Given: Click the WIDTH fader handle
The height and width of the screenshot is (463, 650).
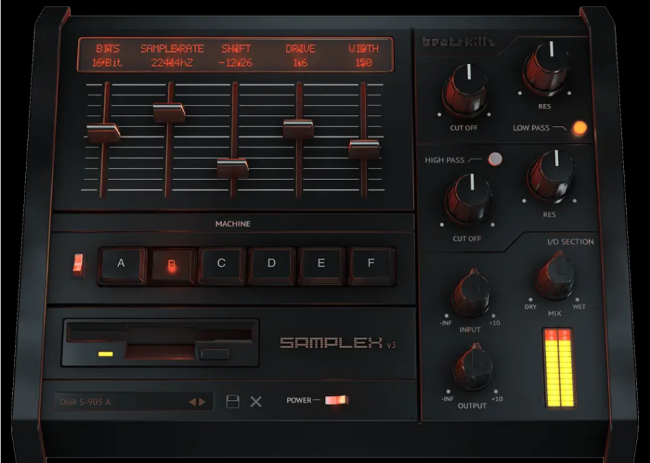Looking at the screenshot, I should pos(364,150).
